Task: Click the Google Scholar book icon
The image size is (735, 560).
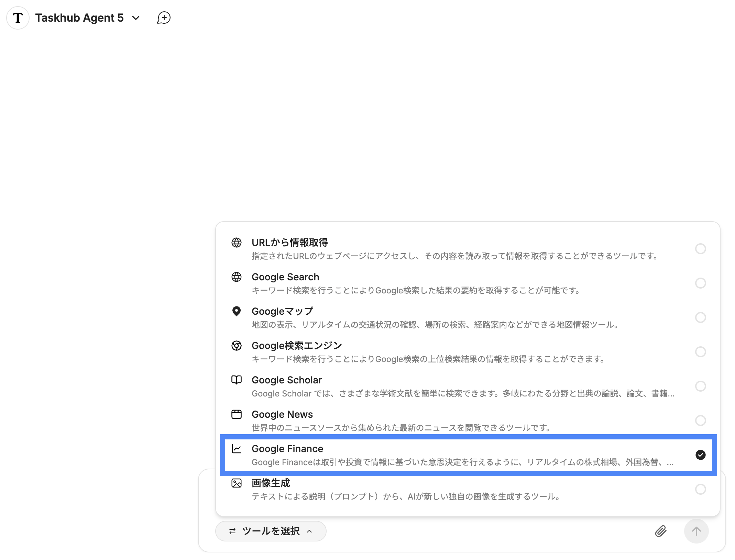Action: click(237, 380)
